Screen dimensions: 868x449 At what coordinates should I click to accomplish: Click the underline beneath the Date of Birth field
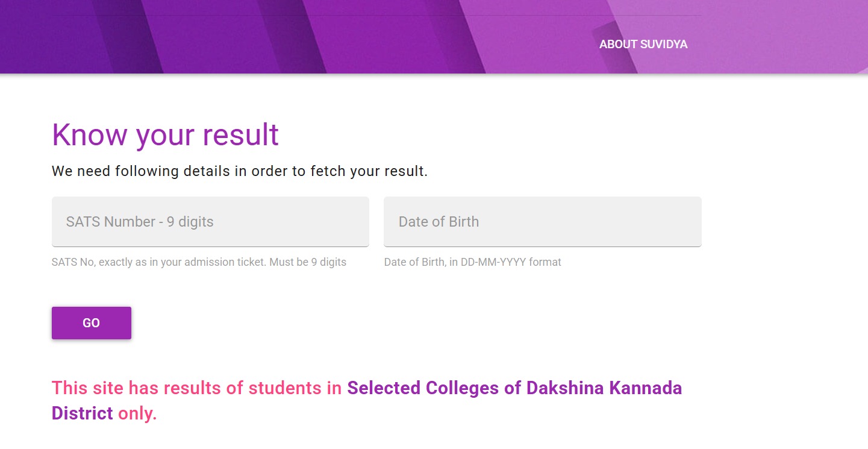pyautogui.click(x=542, y=246)
